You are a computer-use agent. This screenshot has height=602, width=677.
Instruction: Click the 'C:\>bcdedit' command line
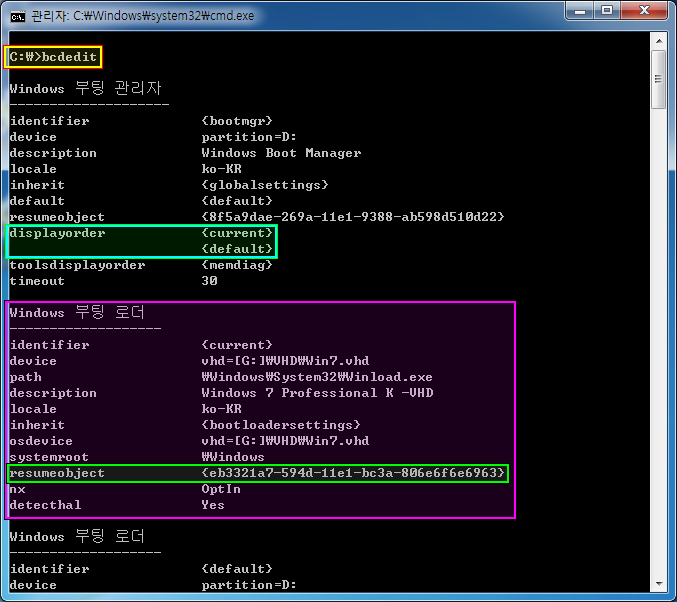[x=53, y=57]
